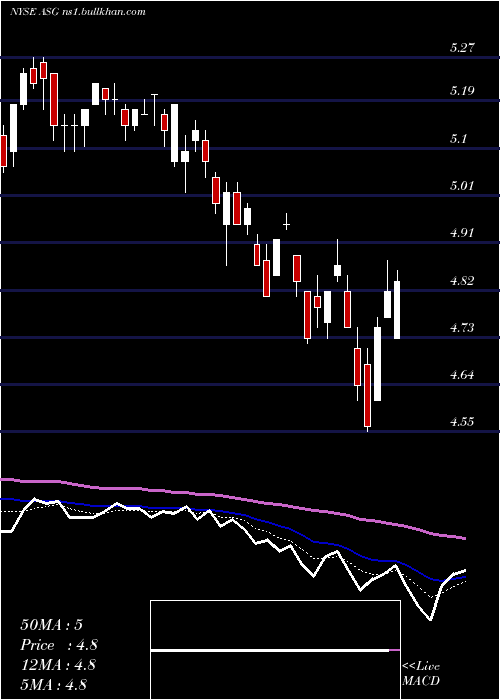Click the 4.91 price axis label
The image size is (500, 700).
pos(462,233)
